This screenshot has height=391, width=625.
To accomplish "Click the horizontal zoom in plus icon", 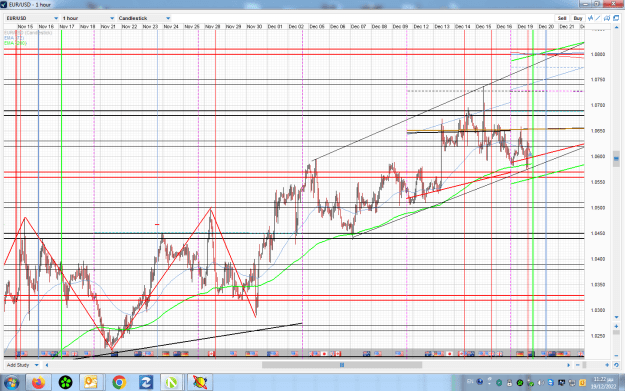I will click(x=607, y=365).
